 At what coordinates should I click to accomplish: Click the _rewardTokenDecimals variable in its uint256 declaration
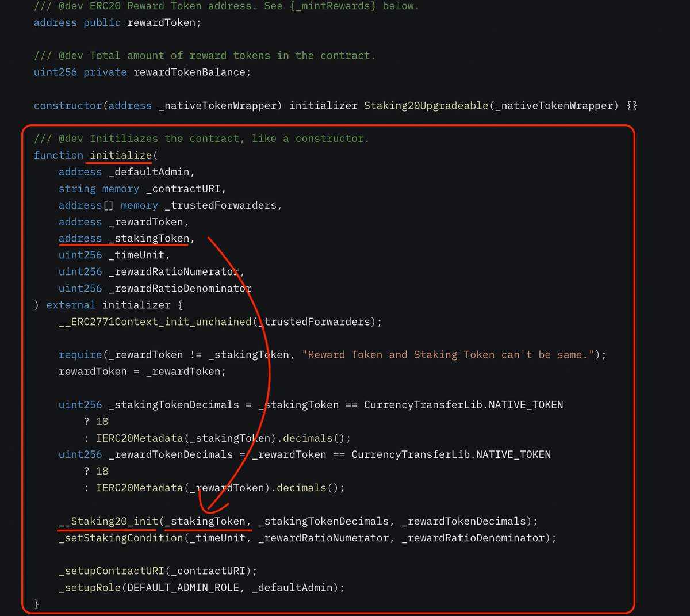[171, 454]
